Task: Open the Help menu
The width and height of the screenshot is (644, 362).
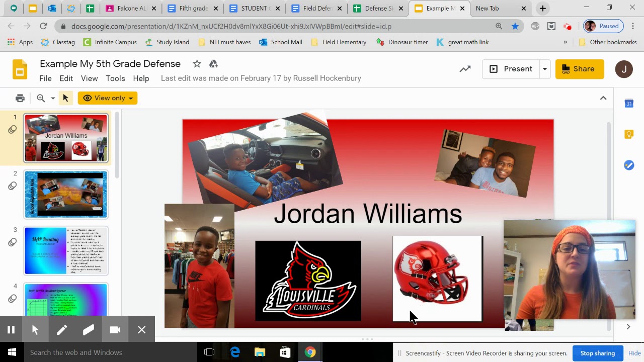Action: (141, 78)
